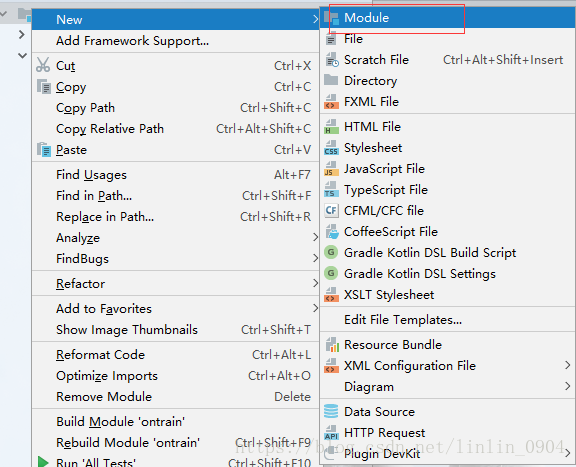Click the CoffeeScript File icon
The height and width of the screenshot is (467, 576).
[332, 231]
